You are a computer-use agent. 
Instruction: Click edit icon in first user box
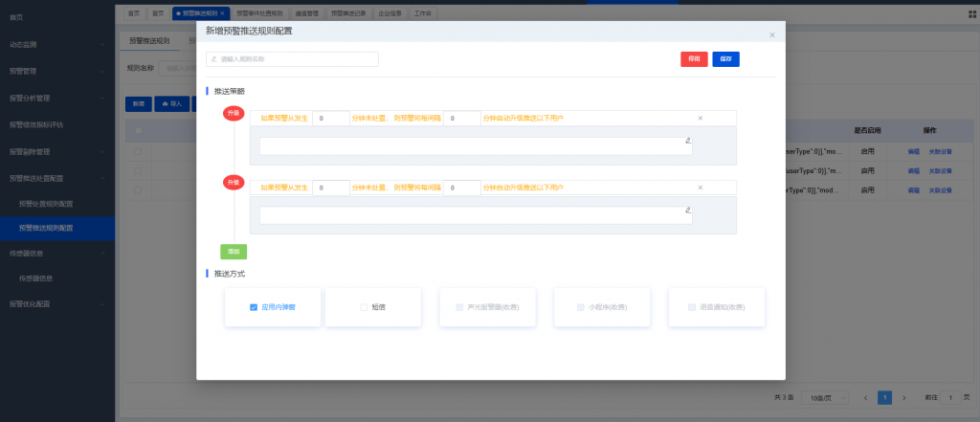click(687, 141)
